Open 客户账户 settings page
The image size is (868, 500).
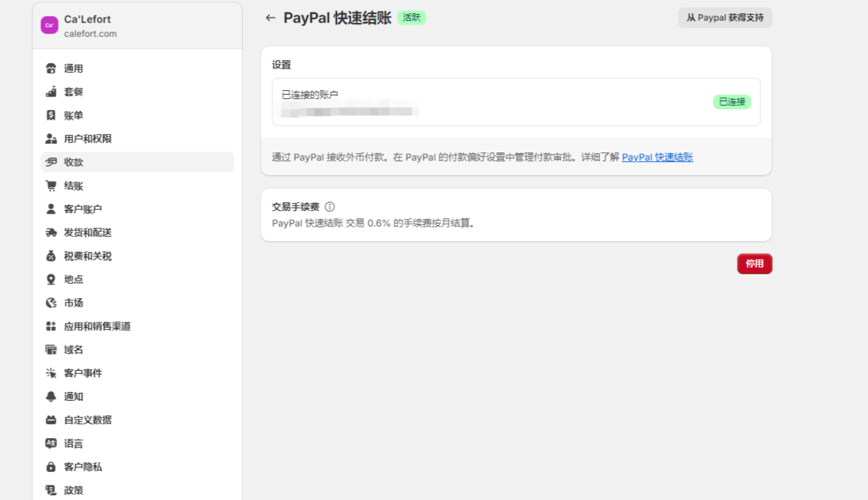pos(137,209)
